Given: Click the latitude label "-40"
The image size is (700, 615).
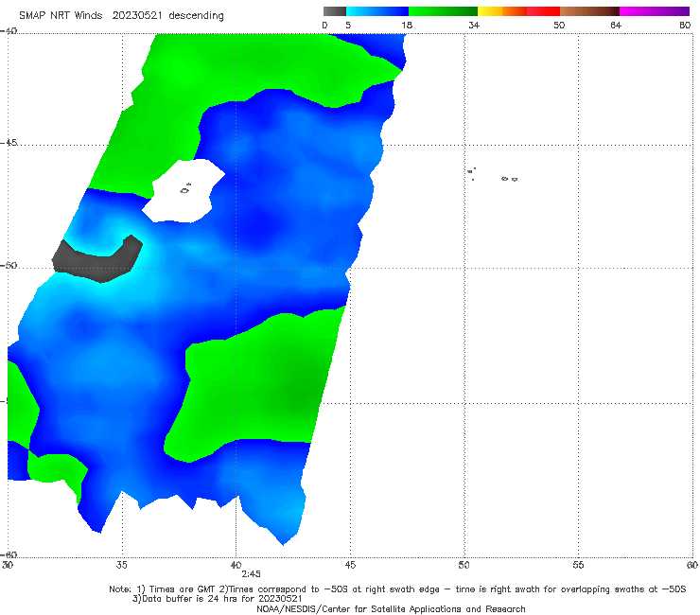Looking at the screenshot, I should [x=9, y=31].
